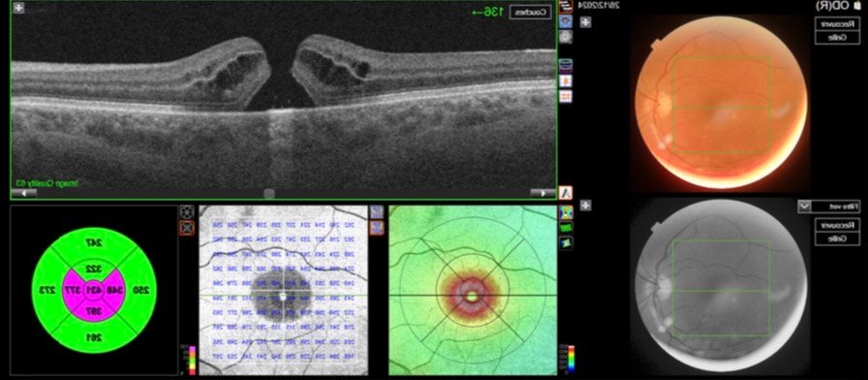868x380 pixels.
Task: Select the grey circular disc icon beside B-scan
Action: (x=565, y=37)
